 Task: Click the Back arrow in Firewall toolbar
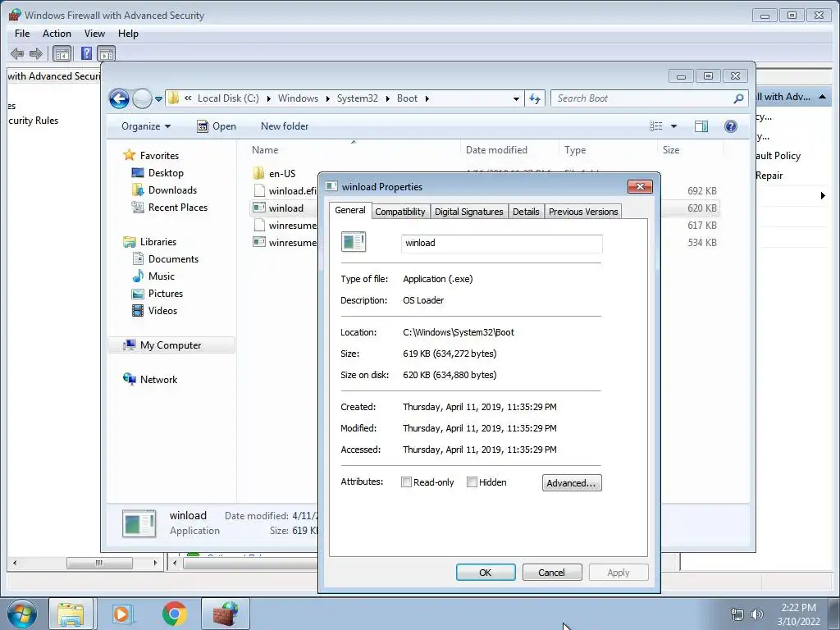(17, 53)
